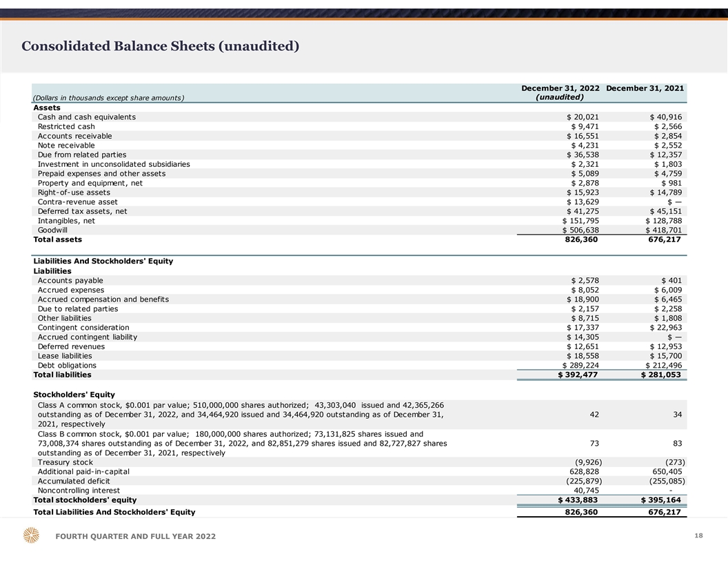Screen dimensions: 728x563
Task: Select the Total liabilities row label
Action: (63, 375)
